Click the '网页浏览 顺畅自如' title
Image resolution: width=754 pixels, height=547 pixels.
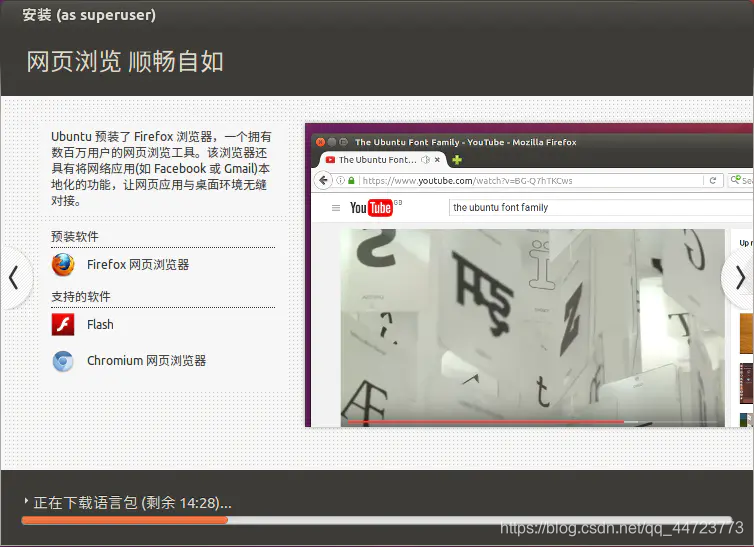[125, 62]
